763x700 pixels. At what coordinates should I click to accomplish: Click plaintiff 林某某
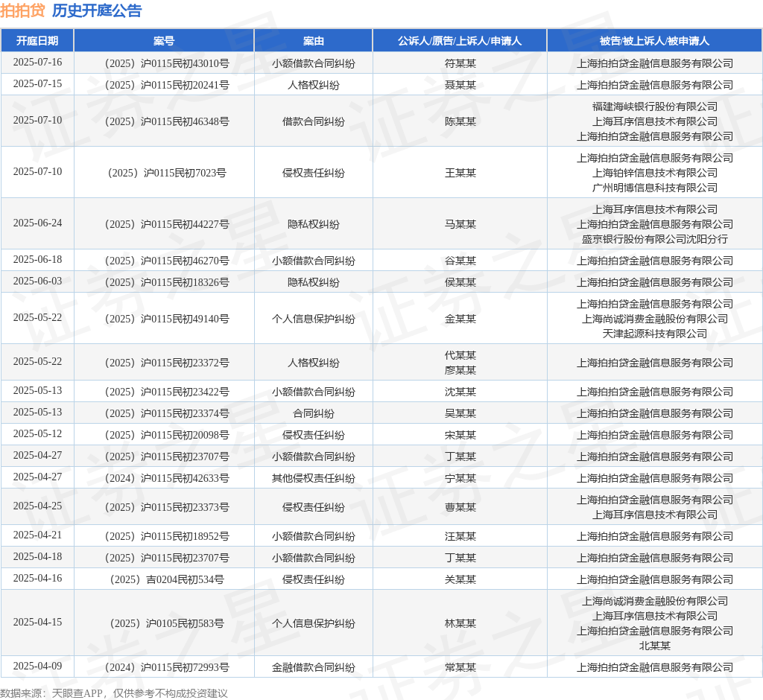coord(460,623)
